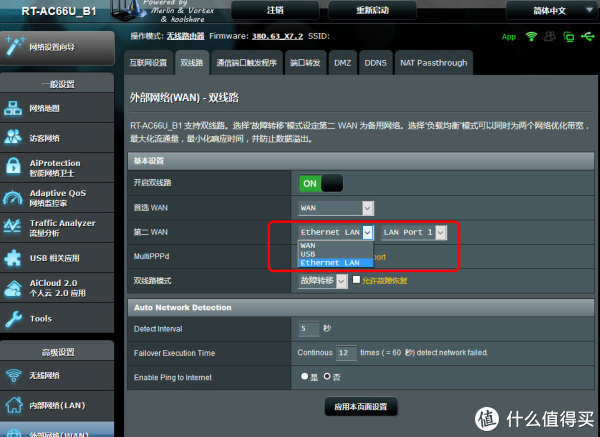Open Traffic Analyzer graph icon
Viewport: 600px width, 437px height.
coord(12,226)
